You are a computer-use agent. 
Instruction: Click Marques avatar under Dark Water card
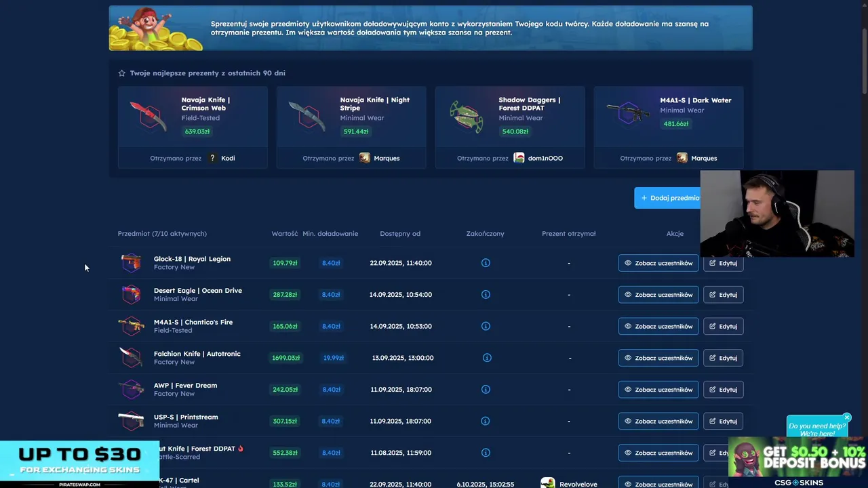pyautogui.click(x=682, y=158)
